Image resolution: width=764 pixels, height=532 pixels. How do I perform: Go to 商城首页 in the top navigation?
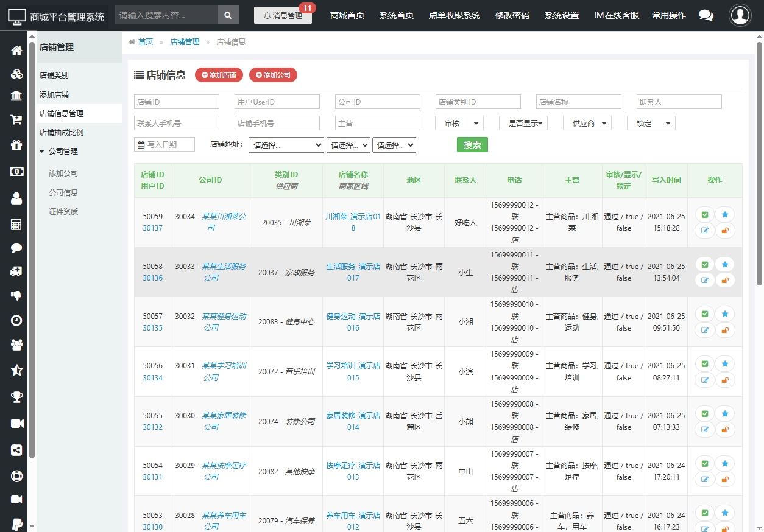[347, 16]
